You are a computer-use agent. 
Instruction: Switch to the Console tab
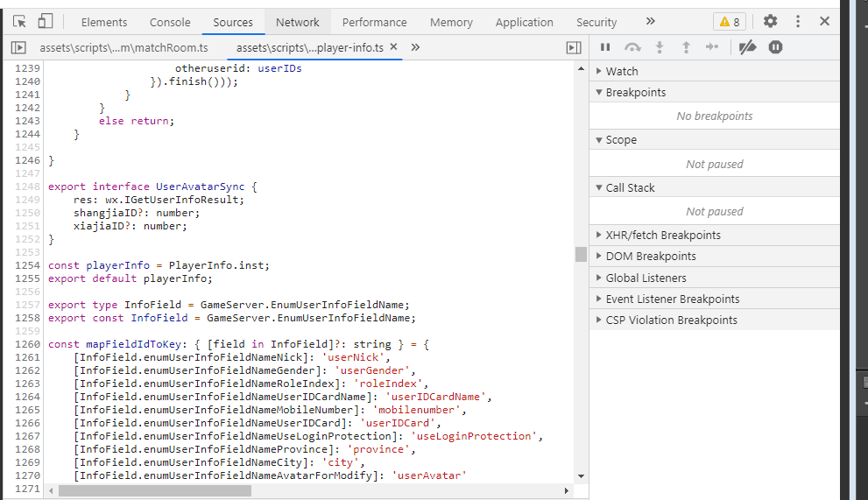[170, 22]
